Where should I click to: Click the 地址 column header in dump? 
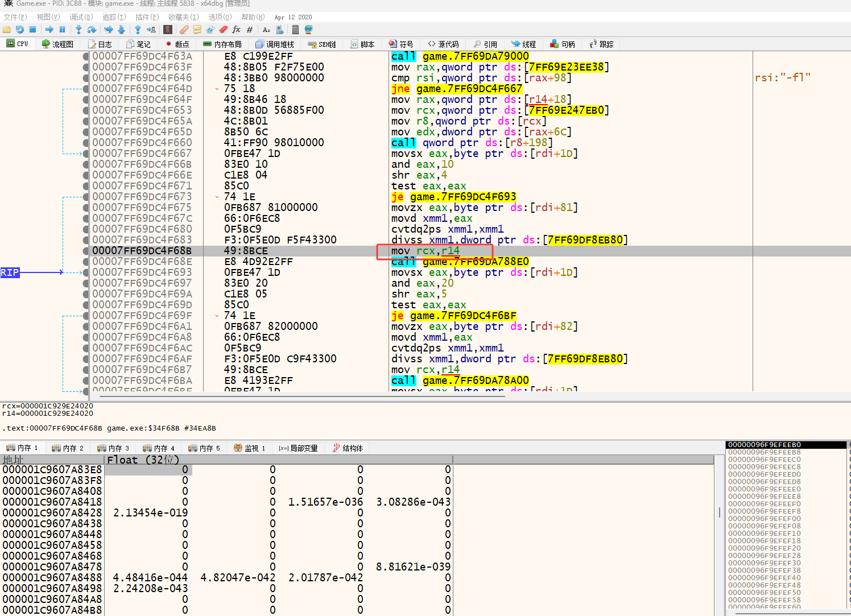52,460
